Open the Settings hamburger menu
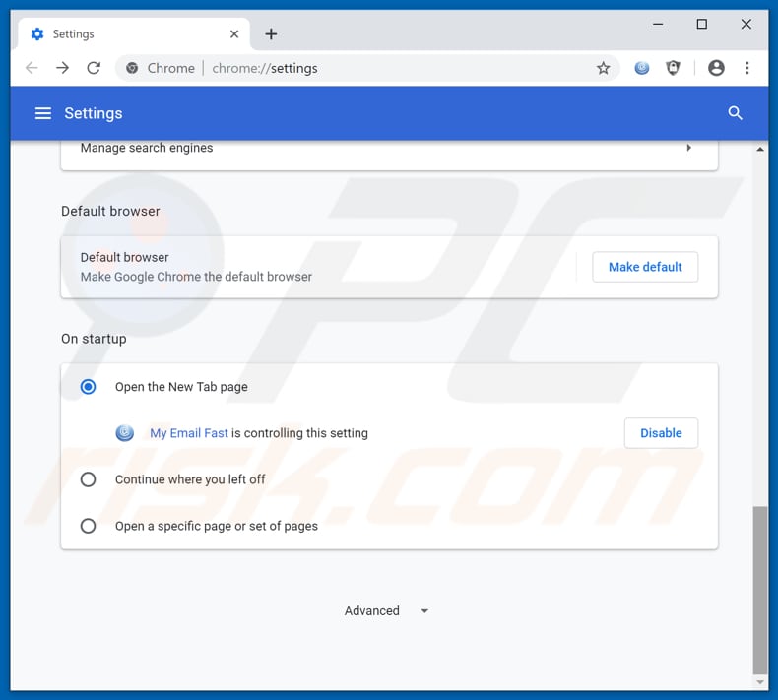Image resolution: width=778 pixels, height=700 pixels. tap(43, 113)
